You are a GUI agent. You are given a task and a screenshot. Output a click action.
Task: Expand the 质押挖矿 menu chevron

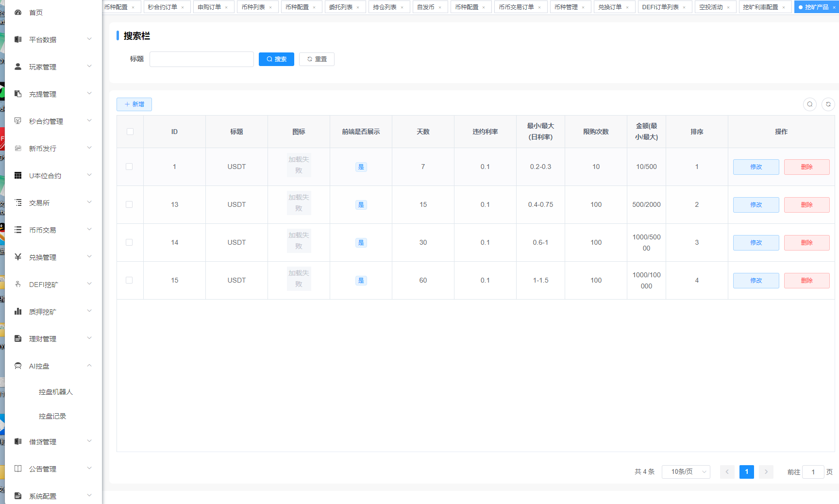89,311
